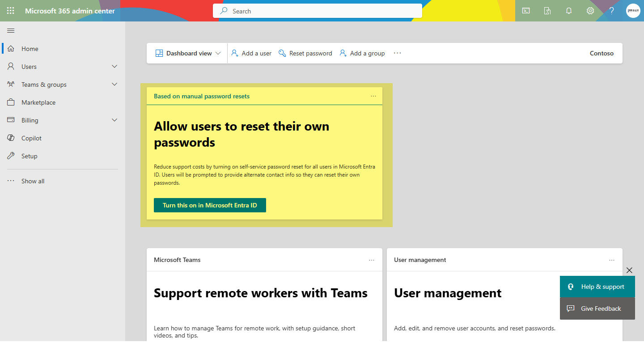
Task: Open the User management card's more options
Action: pyautogui.click(x=612, y=260)
